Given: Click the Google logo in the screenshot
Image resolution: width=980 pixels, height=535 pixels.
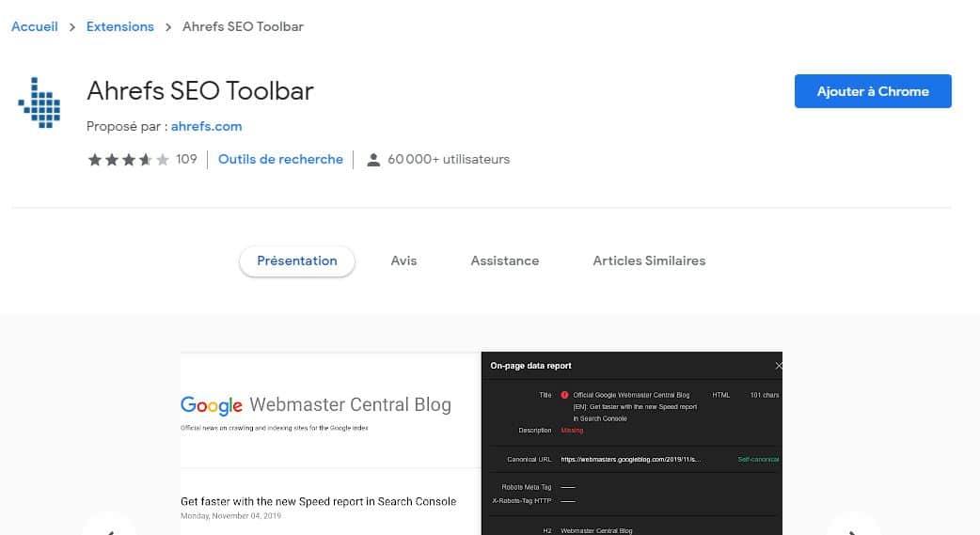Looking at the screenshot, I should (x=212, y=405).
